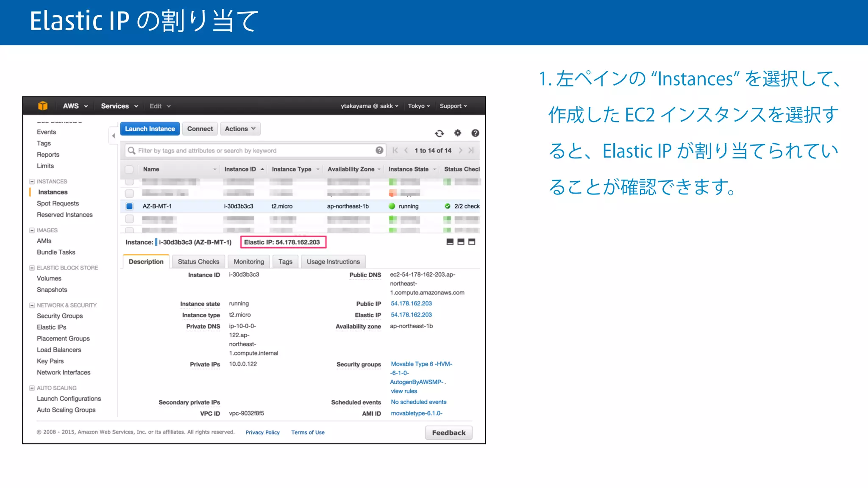This screenshot has height=488, width=868.
Task: Open the AWS dropdown menu
Action: coord(75,106)
